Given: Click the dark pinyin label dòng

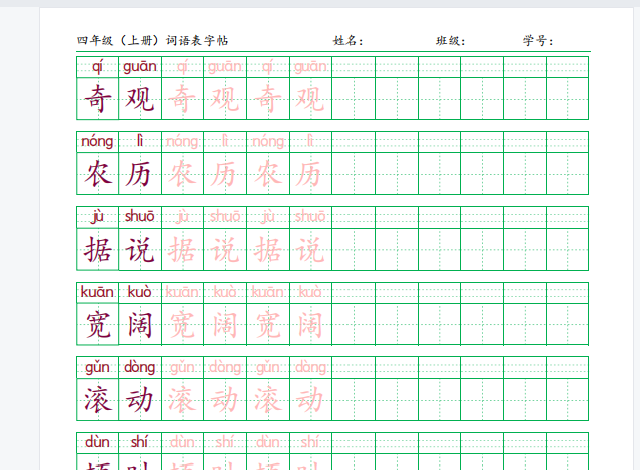Looking at the screenshot, I should tap(140, 368).
